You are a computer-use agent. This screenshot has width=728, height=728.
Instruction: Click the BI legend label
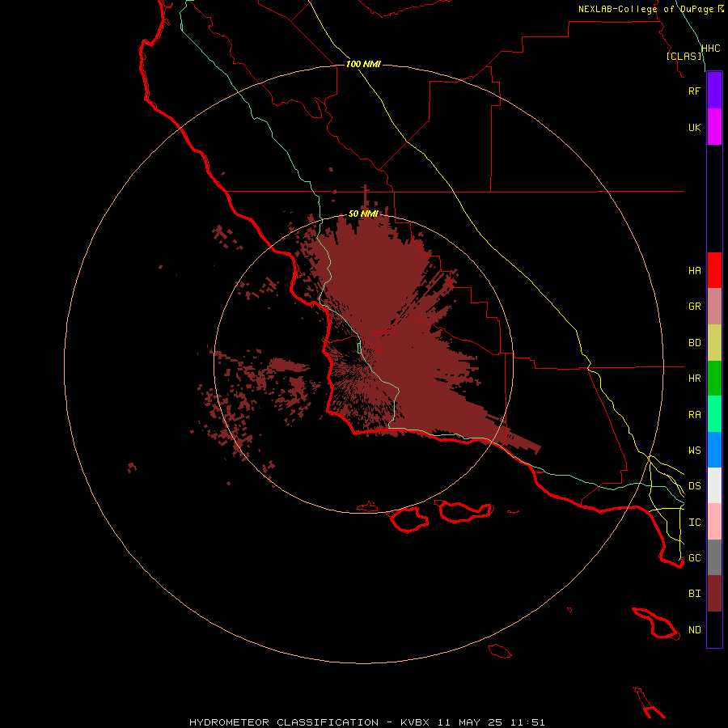[x=694, y=594]
